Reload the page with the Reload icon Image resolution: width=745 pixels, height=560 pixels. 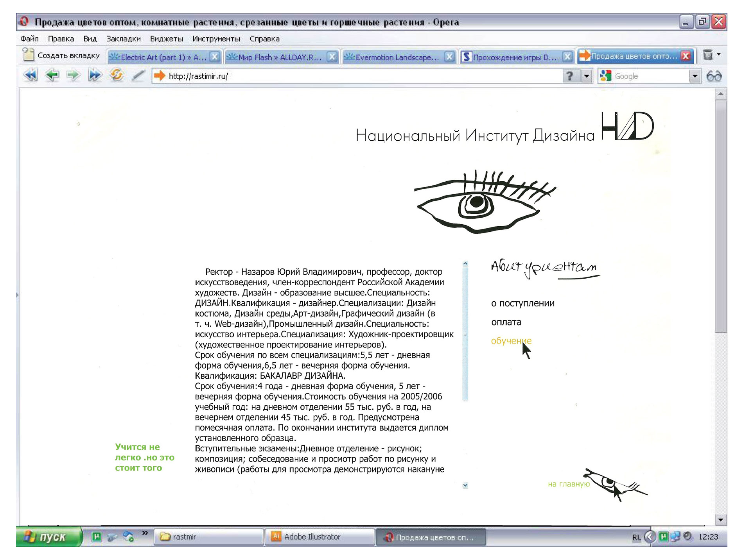pos(117,75)
